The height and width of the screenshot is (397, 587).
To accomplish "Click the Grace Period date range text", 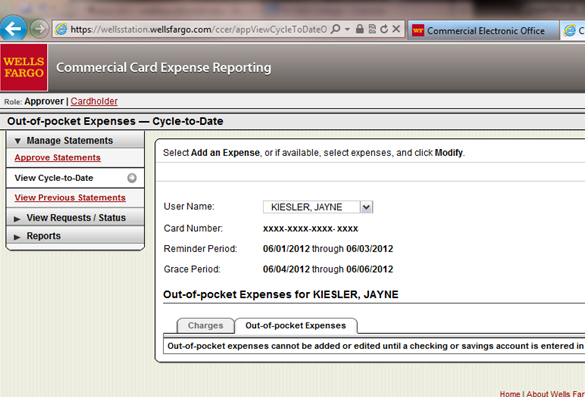I will point(328,269).
